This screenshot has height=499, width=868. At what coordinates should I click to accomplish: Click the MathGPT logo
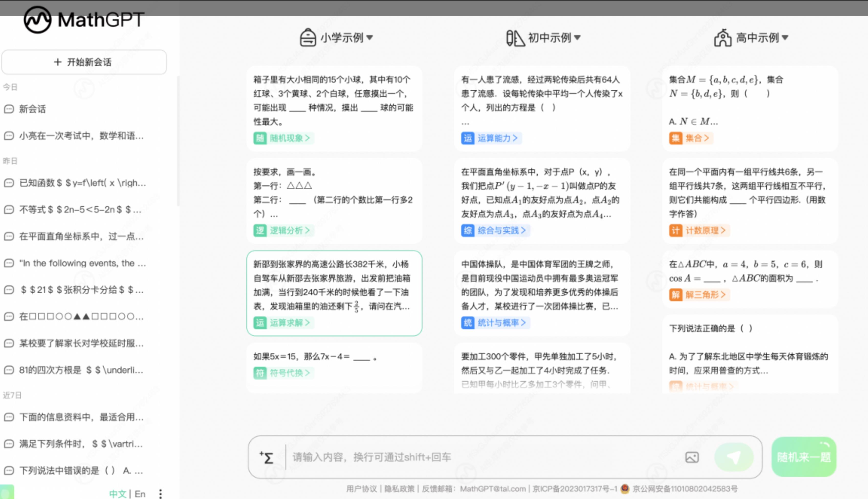(x=83, y=19)
